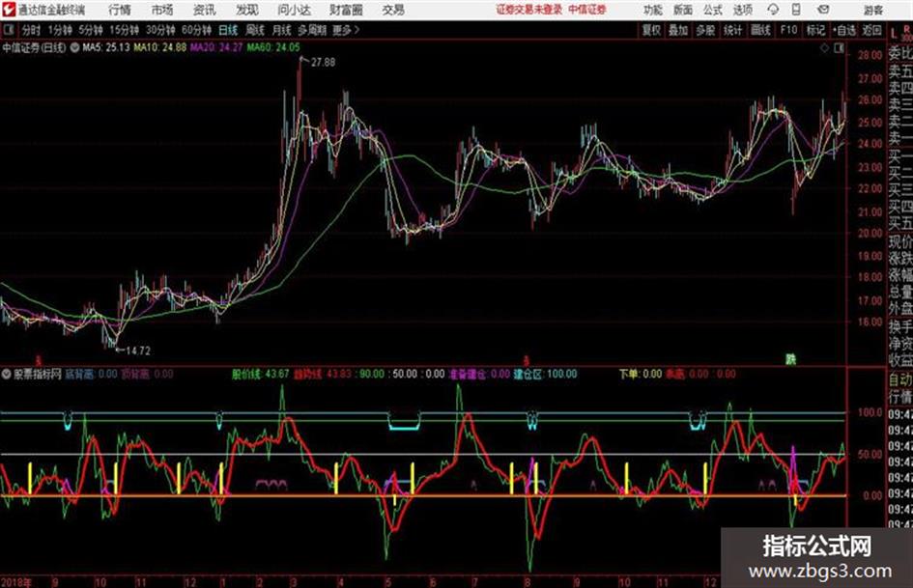Click the 叠加 overlay toolbar button
The height and width of the screenshot is (588, 913).
click(x=678, y=30)
